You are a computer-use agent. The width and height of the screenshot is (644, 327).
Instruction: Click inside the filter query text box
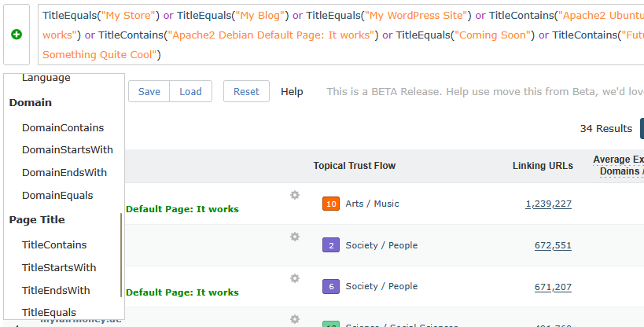coord(338,35)
